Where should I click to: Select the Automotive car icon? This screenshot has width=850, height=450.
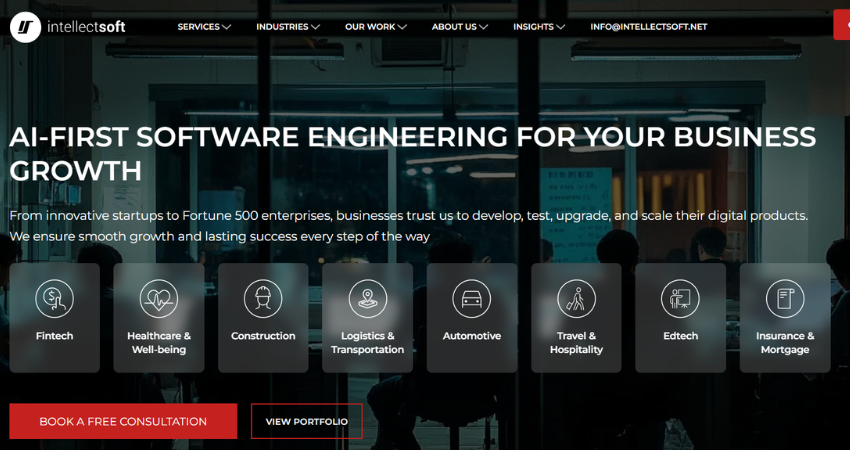pyautogui.click(x=472, y=298)
